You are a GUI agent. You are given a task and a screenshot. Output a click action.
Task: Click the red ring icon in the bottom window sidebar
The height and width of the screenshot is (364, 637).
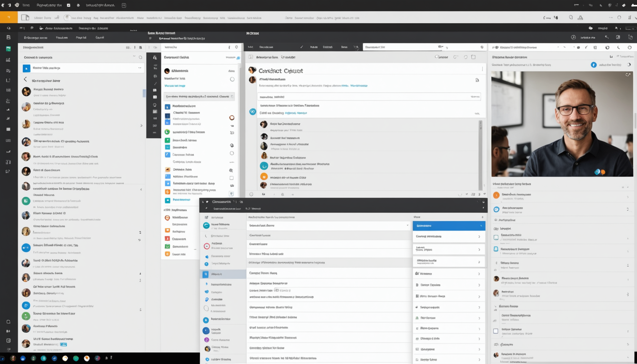(207, 246)
